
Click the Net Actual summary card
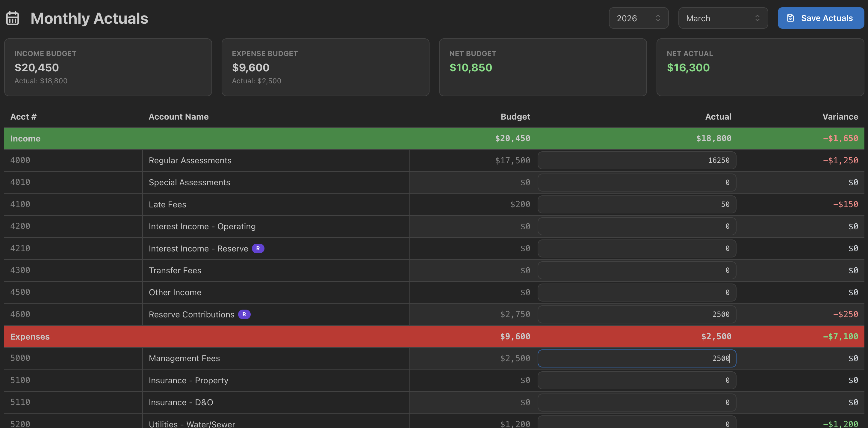pyautogui.click(x=760, y=67)
